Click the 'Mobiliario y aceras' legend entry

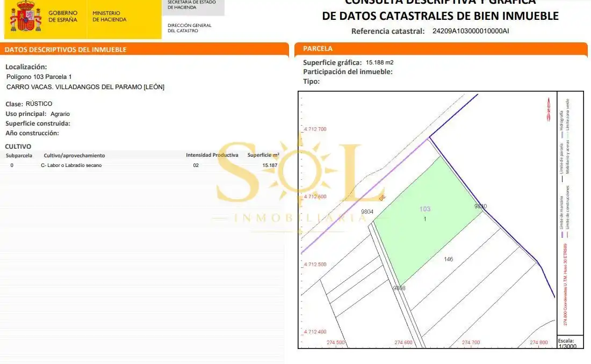[568, 157]
